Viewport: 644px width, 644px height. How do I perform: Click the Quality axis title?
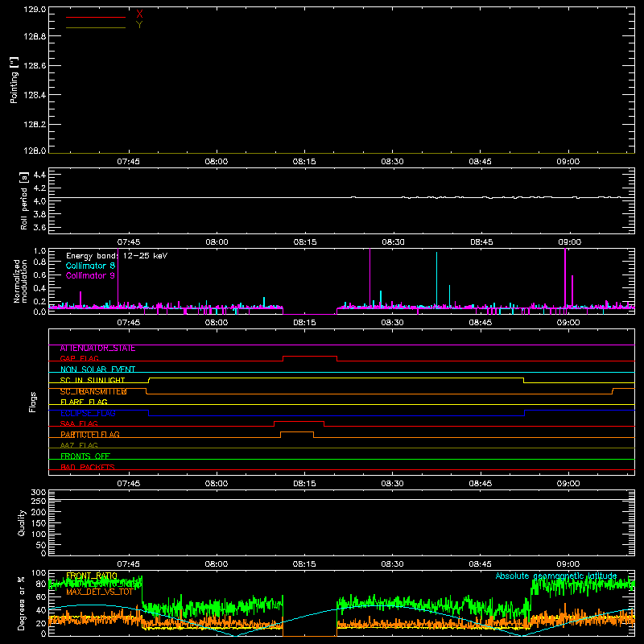click(x=22, y=522)
